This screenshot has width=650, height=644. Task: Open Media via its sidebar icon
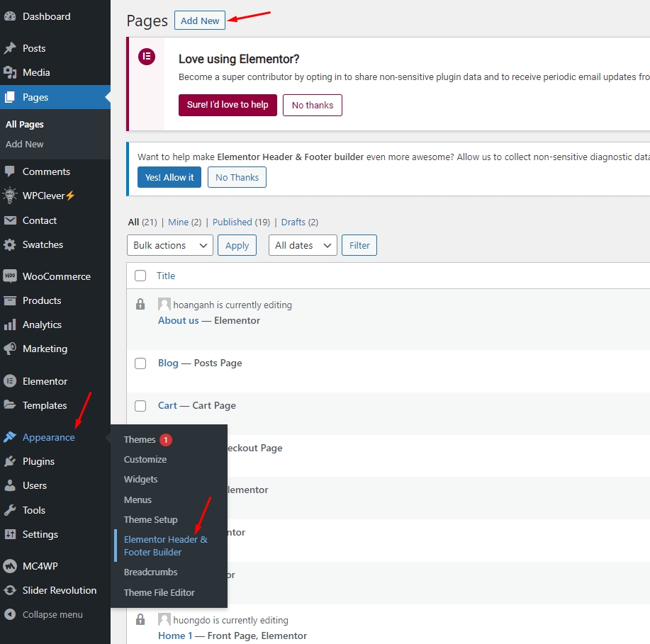pyautogui.click(x=10, y=72)
